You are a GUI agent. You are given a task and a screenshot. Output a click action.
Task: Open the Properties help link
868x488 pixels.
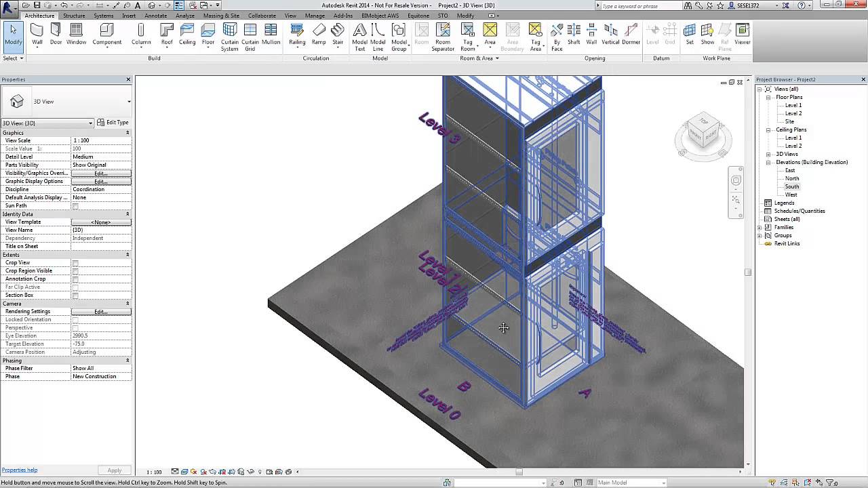[20, 470]
